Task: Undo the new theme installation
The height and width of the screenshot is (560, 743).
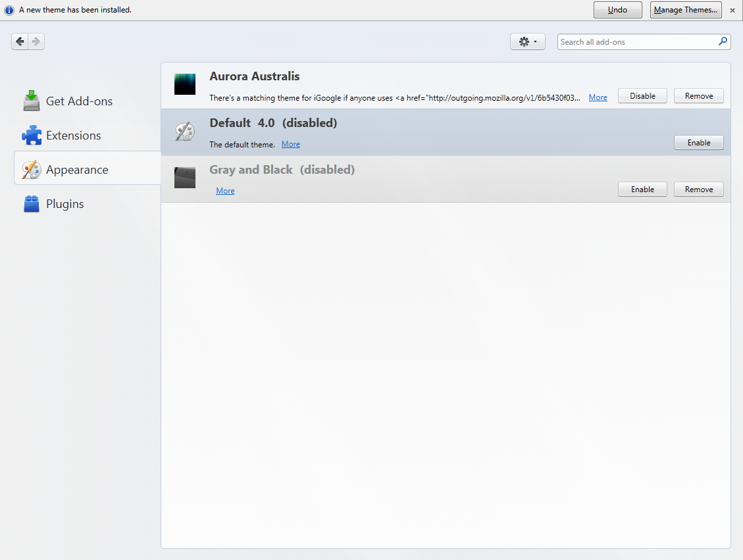Action: tap(617, 10)
